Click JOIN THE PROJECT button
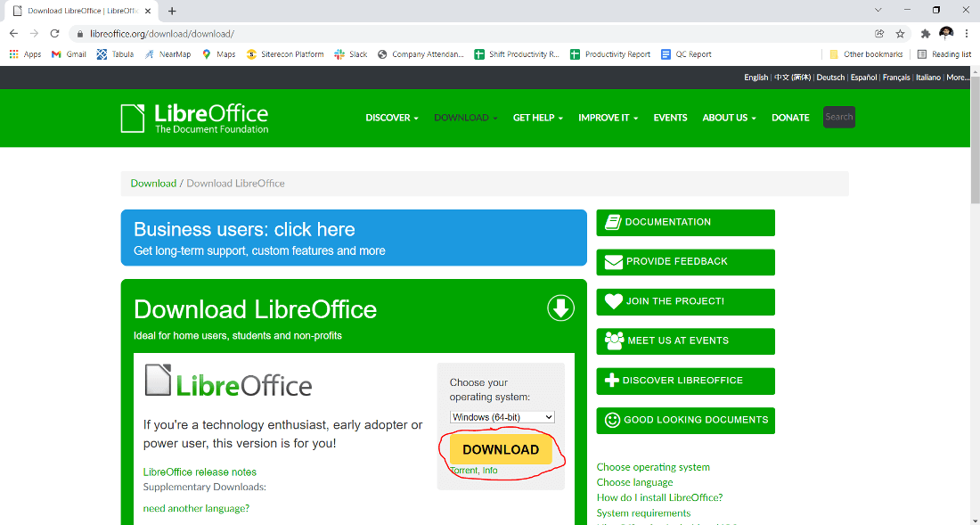The image size is (980, 525). (x=686, y=302)
